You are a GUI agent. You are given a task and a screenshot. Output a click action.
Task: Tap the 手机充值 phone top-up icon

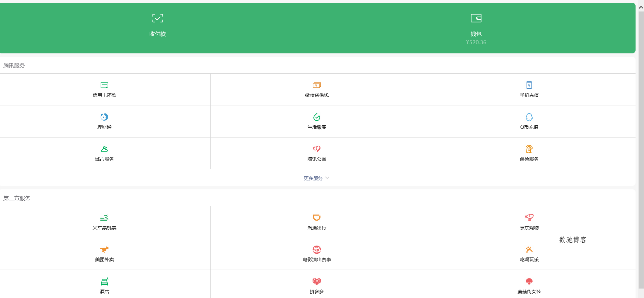point(529,85)
